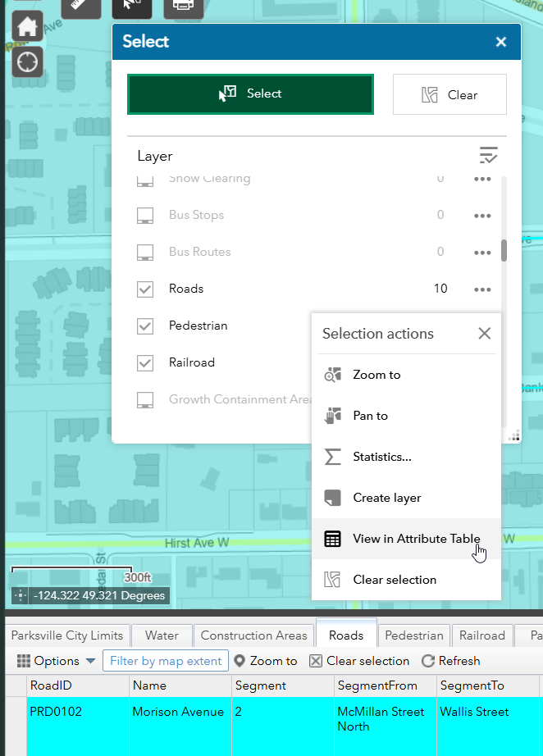Close the Select panel
Viewport: 543px width, 756px height.
pyautogui.click(x=501, y=42)
